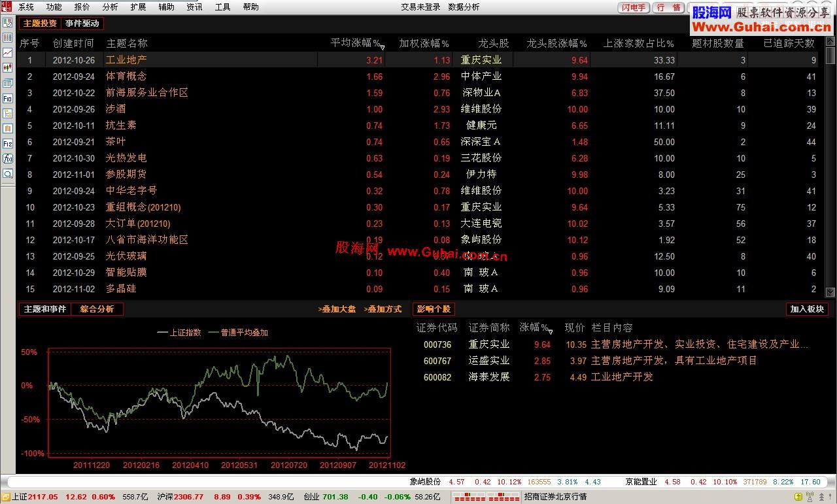Click the 加入板块 button
The width and height of the screenshot is (837, 504).
coord(807,309)
